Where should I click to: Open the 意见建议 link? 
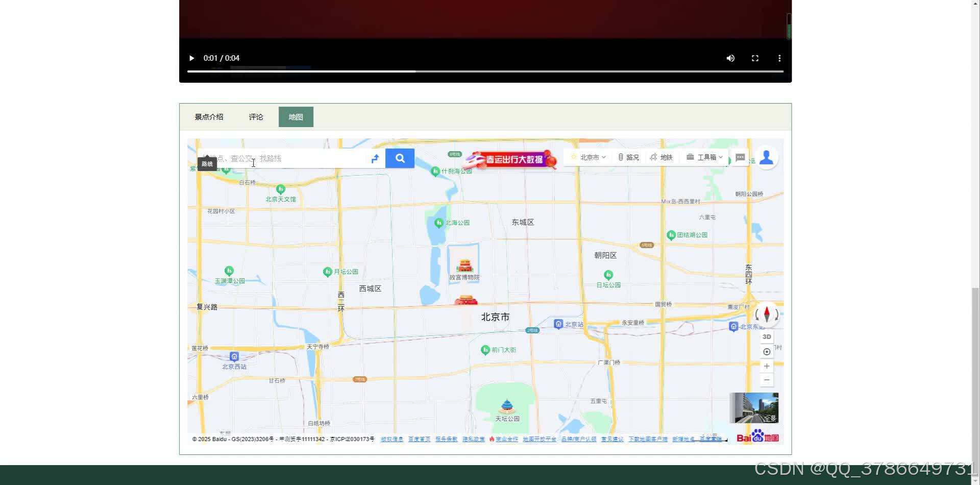click(x=612, y=439)
